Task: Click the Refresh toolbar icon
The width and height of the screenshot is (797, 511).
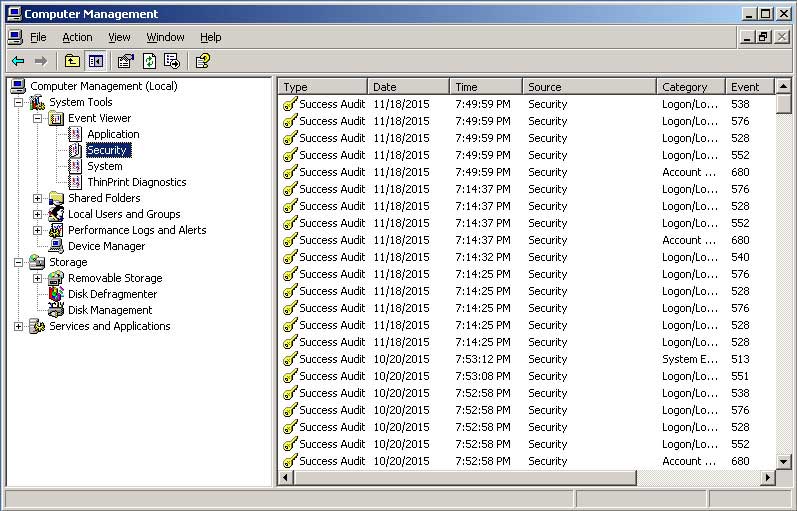Action: 149,62
